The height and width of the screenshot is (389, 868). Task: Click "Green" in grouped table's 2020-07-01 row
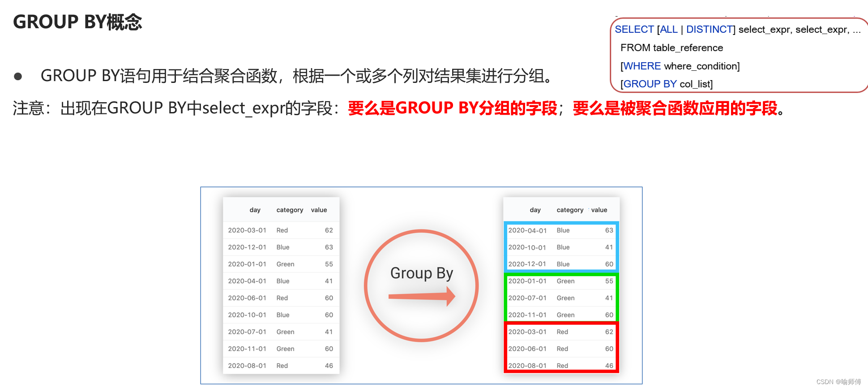pos(565,298)
